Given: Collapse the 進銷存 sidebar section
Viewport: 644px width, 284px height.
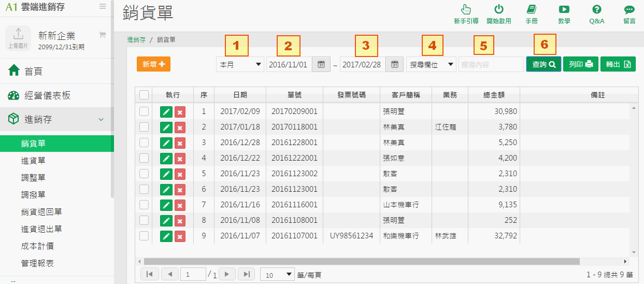Looking at the screenshot, I should coord(56,119).
